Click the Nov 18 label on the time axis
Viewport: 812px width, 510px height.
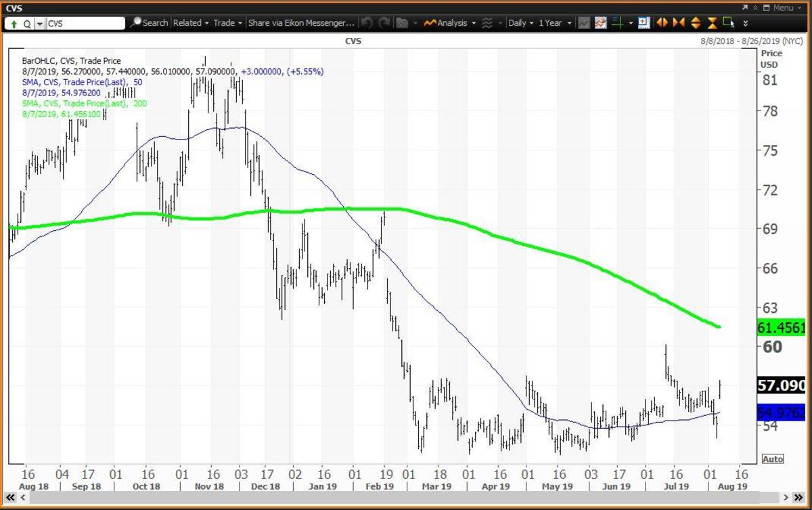click(x=208, y=486)
